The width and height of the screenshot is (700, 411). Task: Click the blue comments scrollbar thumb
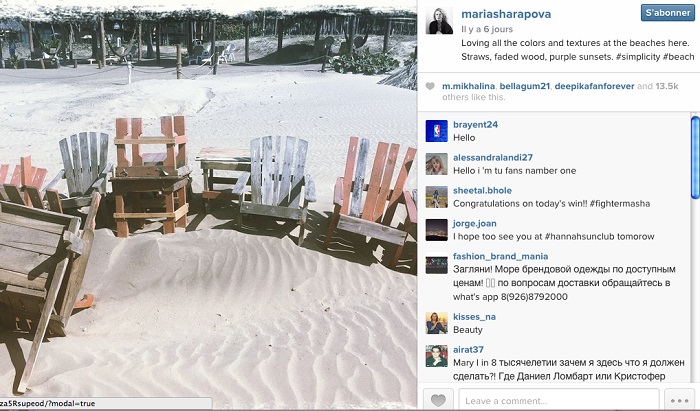click(695, 157)
